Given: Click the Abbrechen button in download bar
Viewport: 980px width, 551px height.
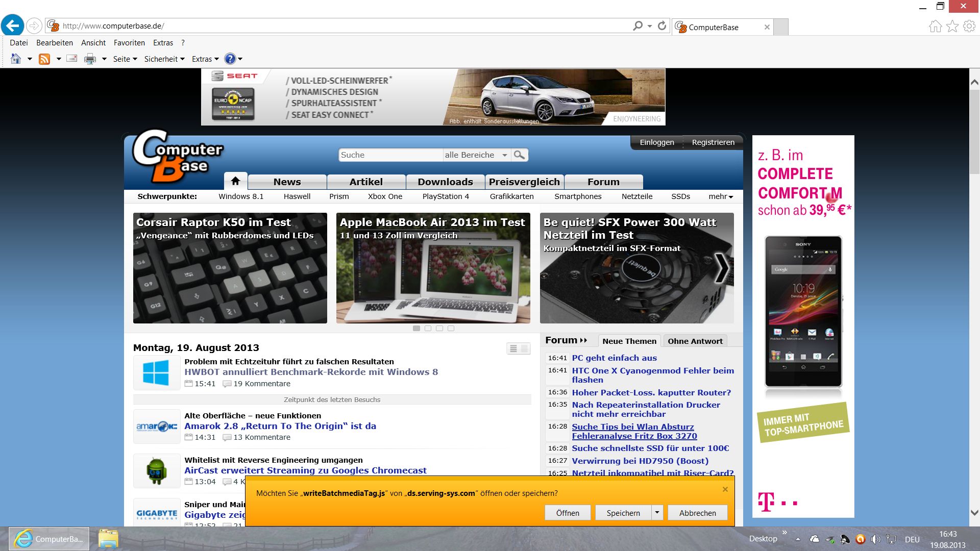Looking at the screenshot, I should pos(697,513).
